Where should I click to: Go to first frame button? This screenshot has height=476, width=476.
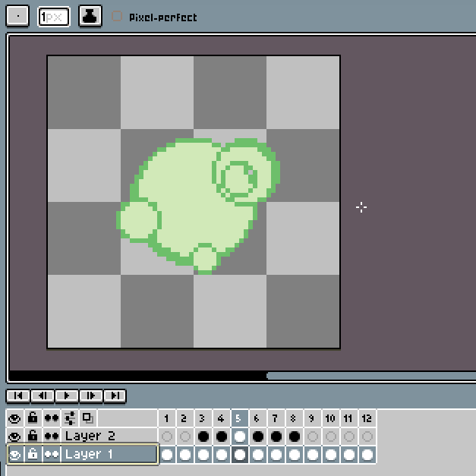pyautogui.click(x=18, y=396)
